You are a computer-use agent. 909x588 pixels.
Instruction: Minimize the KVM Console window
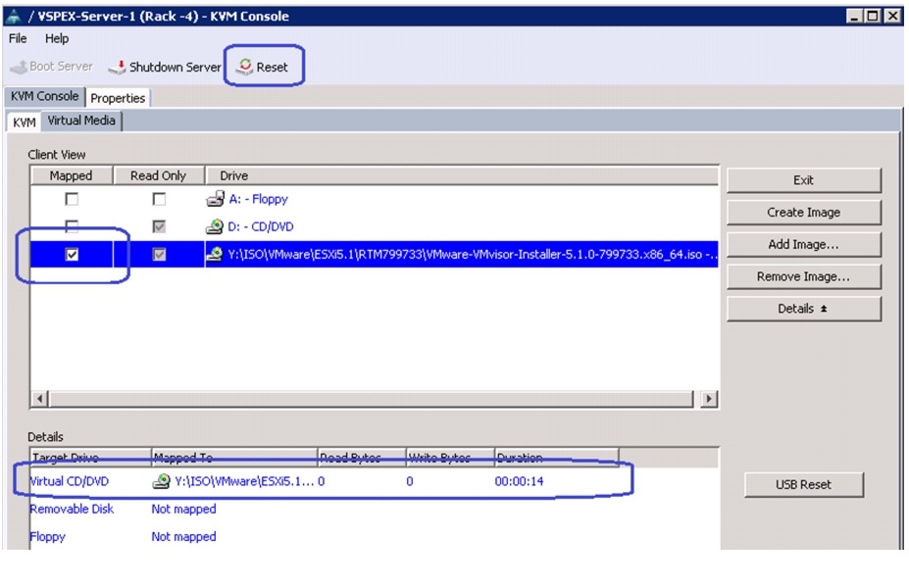[854, 17]
